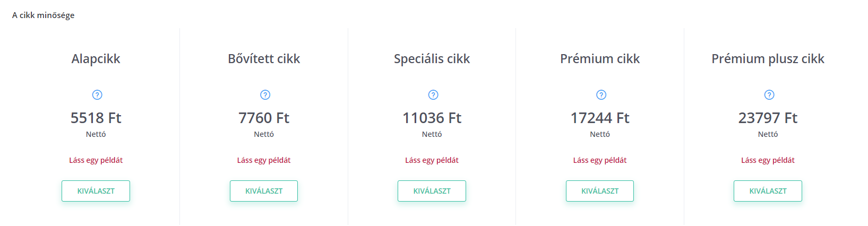This screenshot has height=226, width=868.
Task: Select the Prémium cikk KIVÁLASZT button
Action: point(600,191)
